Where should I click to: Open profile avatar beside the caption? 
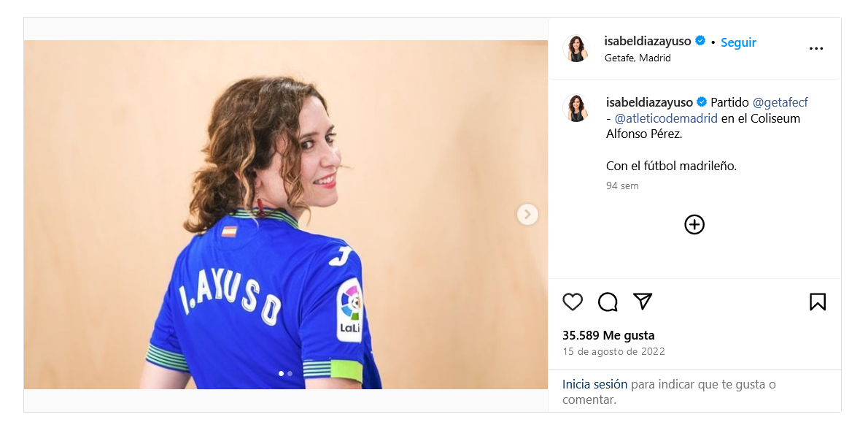point(576,108)
